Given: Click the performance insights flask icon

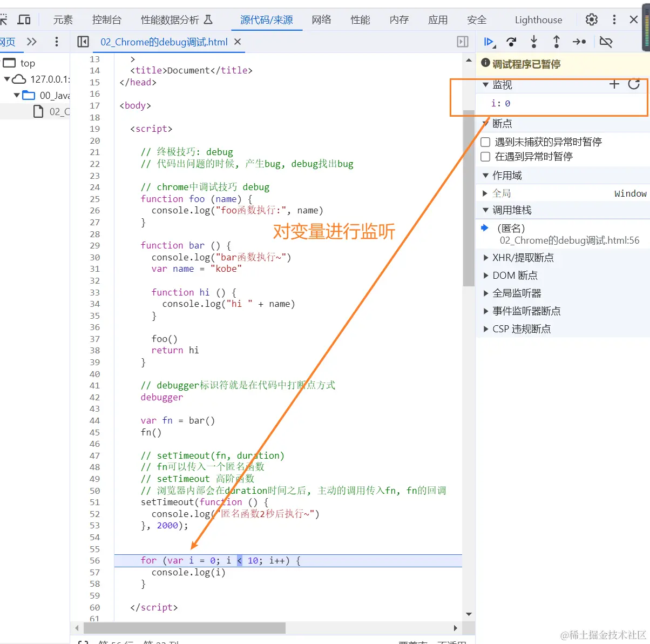Looking at the screenshot, I should pos(208,20).
